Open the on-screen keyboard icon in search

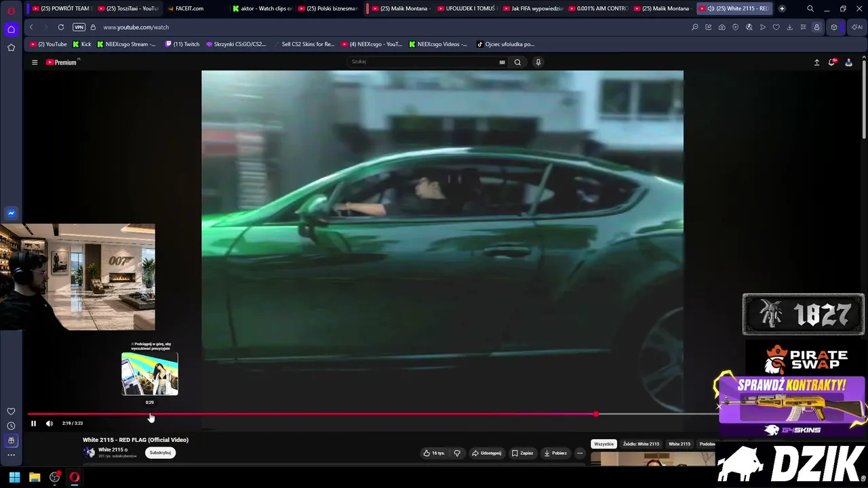tap(502, 62)
